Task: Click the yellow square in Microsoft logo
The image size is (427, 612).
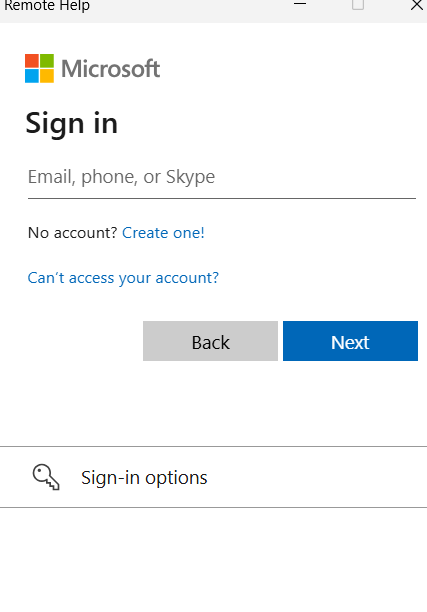Action: [x=47, y=76]
